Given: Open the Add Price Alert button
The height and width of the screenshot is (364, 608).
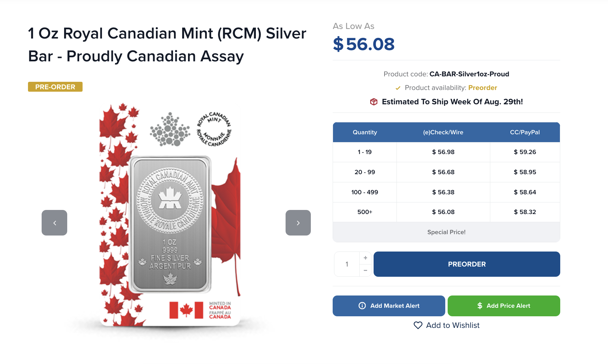Looking at the screenshot, I should (x=504, y=306).
